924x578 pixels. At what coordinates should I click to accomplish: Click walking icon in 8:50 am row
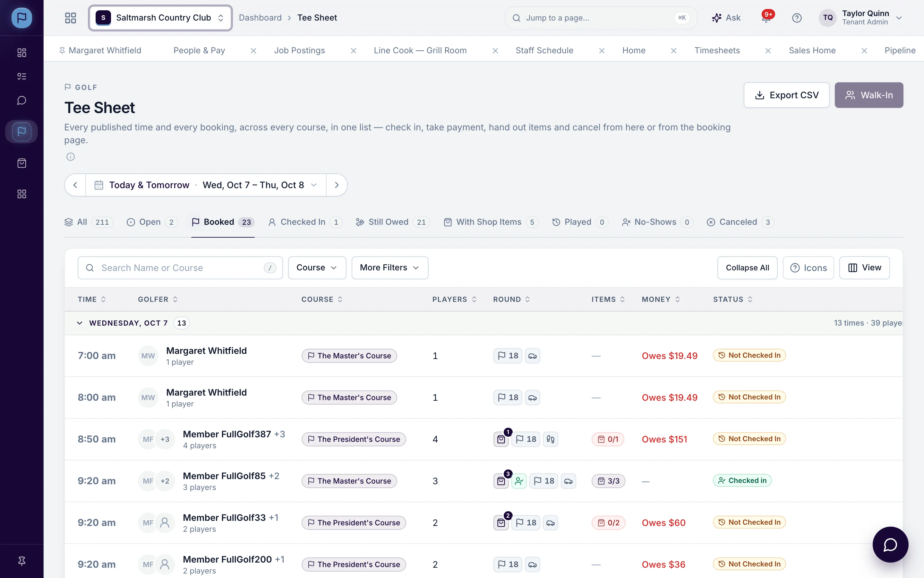coord(550,439)
